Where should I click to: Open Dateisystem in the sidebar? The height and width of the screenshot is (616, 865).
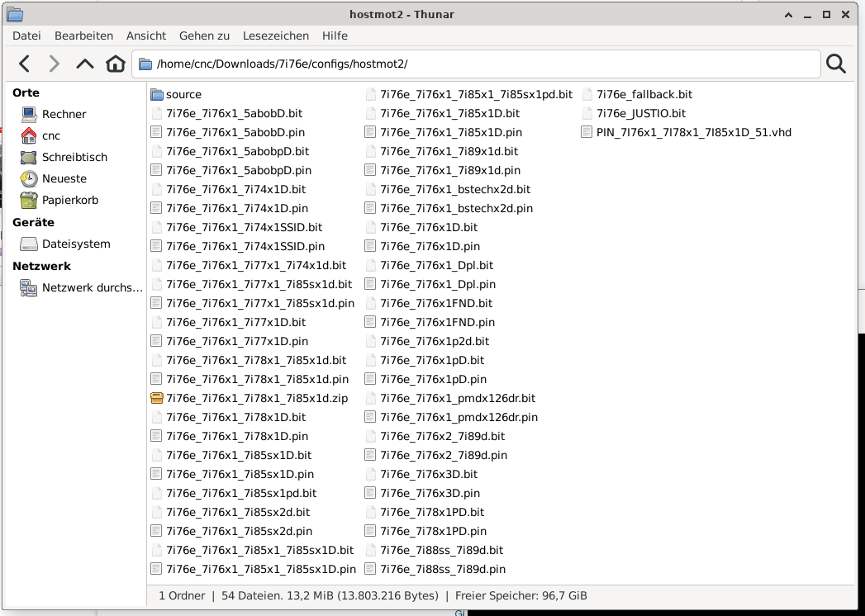75,244
